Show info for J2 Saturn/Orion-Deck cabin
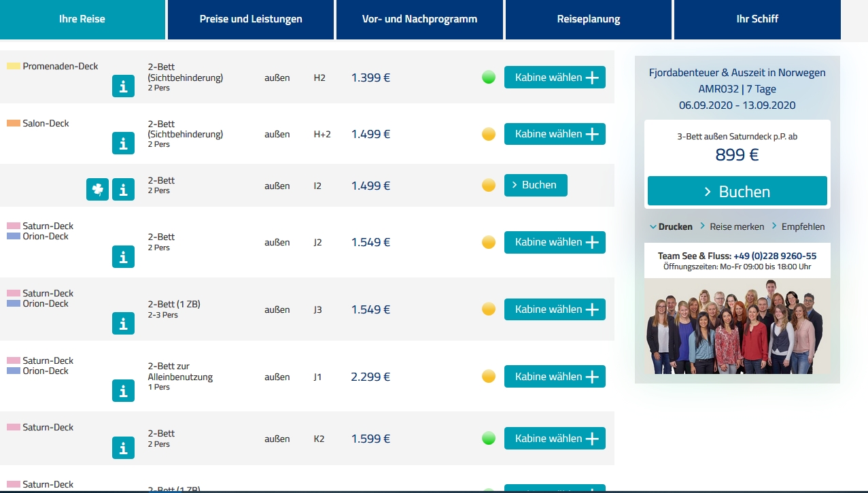The height and width of the screenshot is (493, 868). pyautogui.click(x=123, y=256)
